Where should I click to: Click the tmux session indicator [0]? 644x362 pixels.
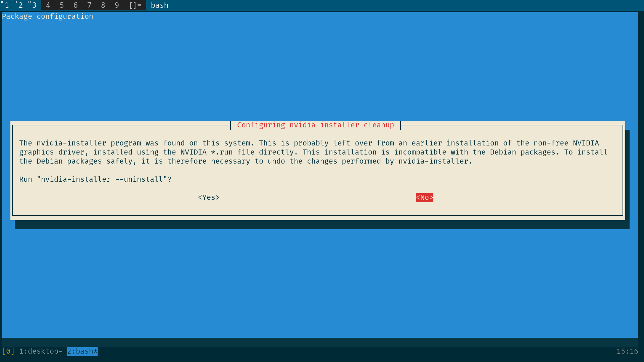tap(8, 351)
